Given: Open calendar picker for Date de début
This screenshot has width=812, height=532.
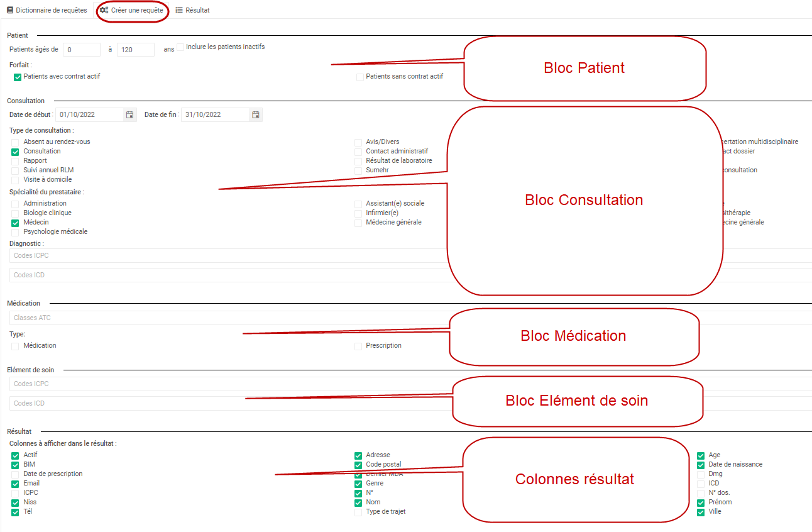Looking at the screenshot, I should coord(129,114).
